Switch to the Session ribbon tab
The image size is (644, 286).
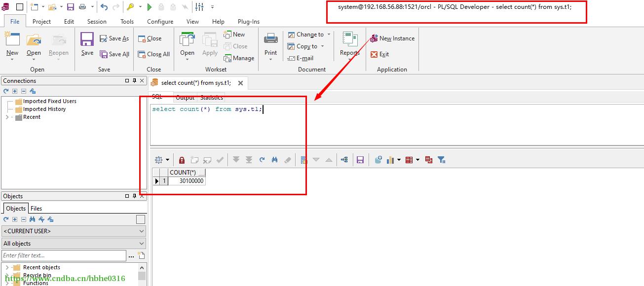point(97,21)
